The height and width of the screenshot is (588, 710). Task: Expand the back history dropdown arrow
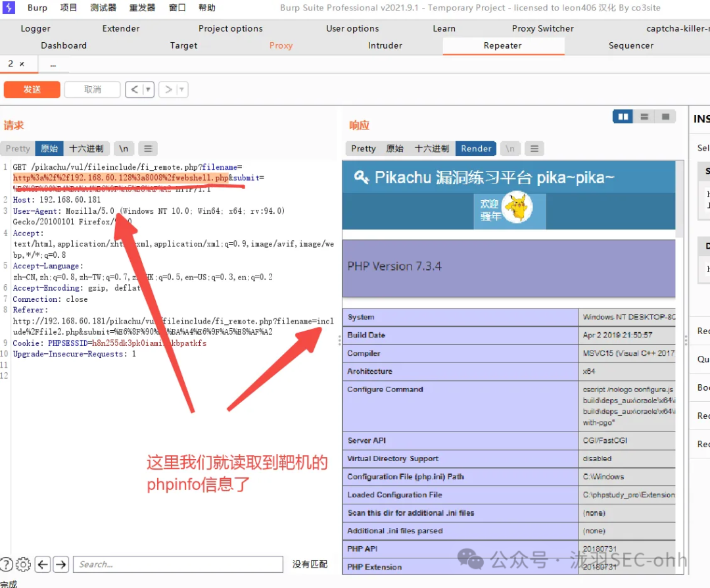(x=148, y=89)
